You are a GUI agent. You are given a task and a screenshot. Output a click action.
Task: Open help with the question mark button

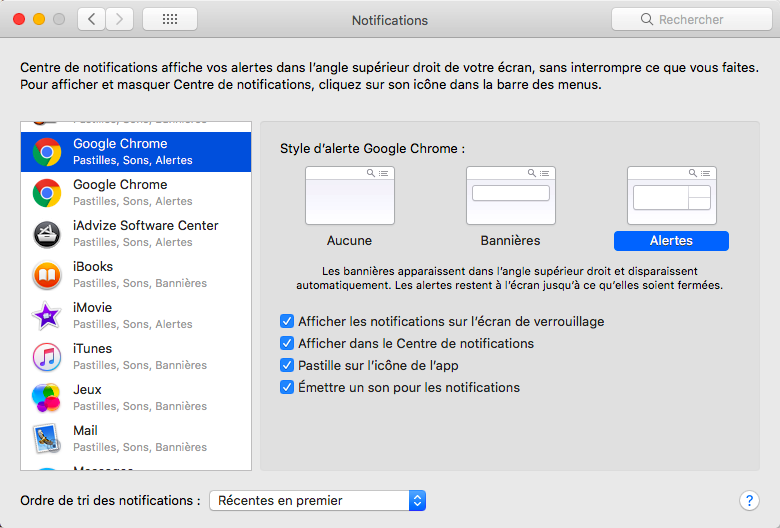click(749, 500)
